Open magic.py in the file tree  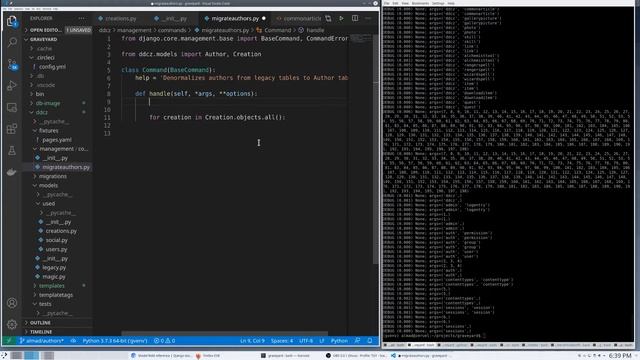53,277
